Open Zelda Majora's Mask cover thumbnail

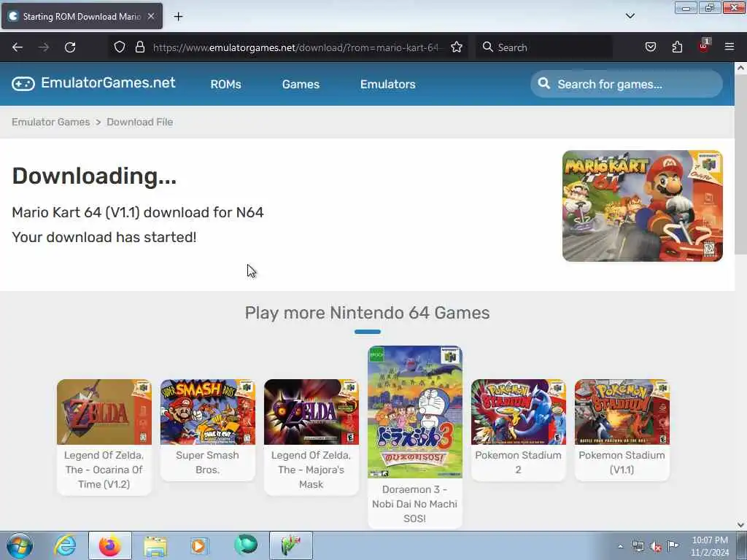311,412
